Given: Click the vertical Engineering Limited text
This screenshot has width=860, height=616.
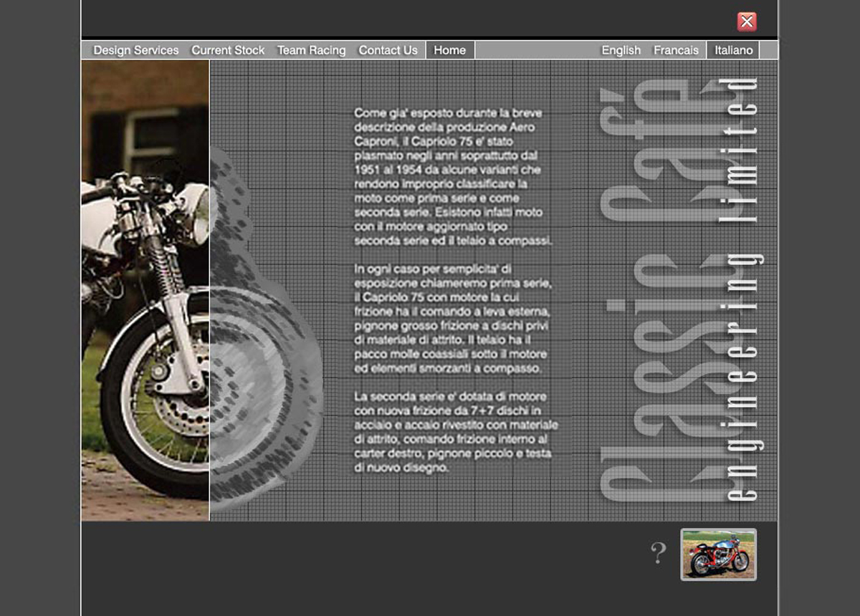Looking at the screenshot, I should (744, 287).
